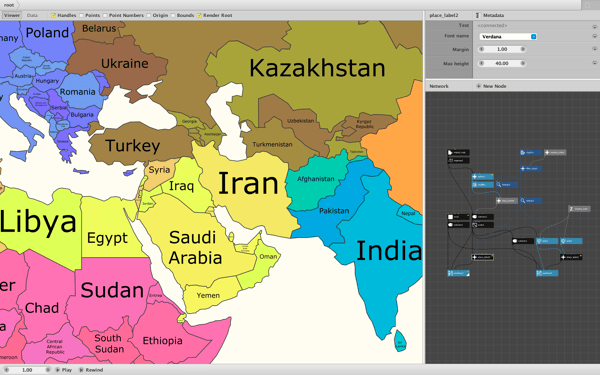Click the frame number 1.00 field
Image resolution: width=600 pixels, height=375 pixels.
pyautogui.click(x=27, y=370)
